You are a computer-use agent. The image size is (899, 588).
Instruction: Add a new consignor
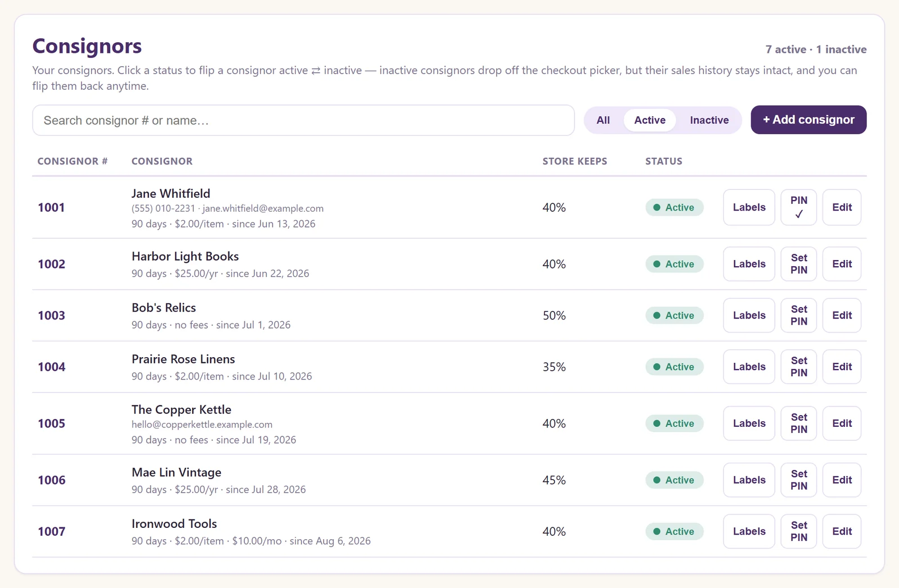(809, 120)
